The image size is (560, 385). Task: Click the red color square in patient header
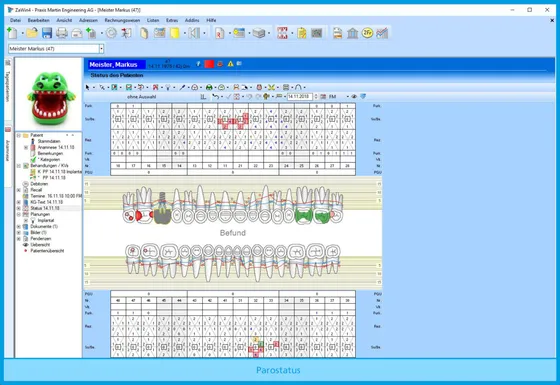pos(209,64)
